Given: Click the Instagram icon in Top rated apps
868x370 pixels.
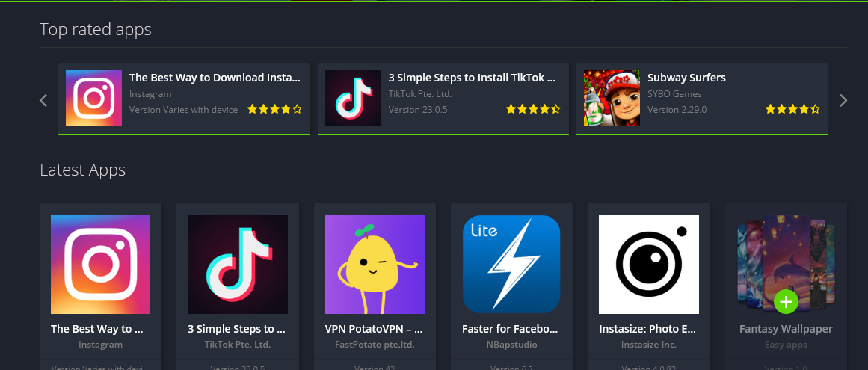Looking at the screenshot, I should click(x=93, y=99).
